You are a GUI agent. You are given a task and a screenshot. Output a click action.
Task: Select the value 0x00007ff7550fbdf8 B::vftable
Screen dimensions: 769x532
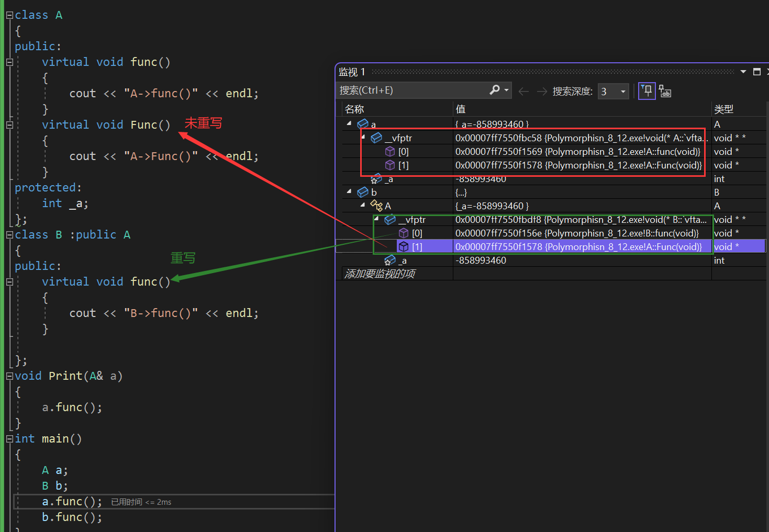[x=581, y=219]
